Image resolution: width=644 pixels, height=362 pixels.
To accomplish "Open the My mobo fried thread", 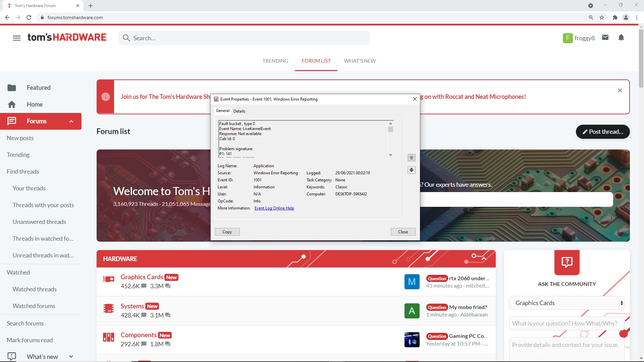I will click(468, 307).
